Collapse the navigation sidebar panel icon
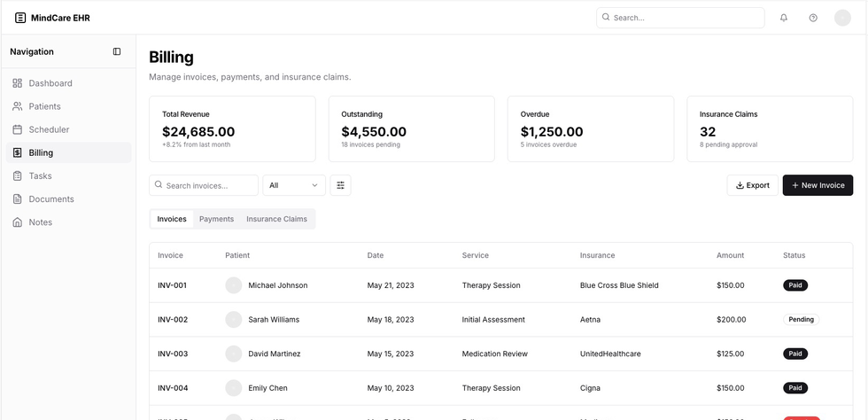868x420 pixels. tap(117, 51)
